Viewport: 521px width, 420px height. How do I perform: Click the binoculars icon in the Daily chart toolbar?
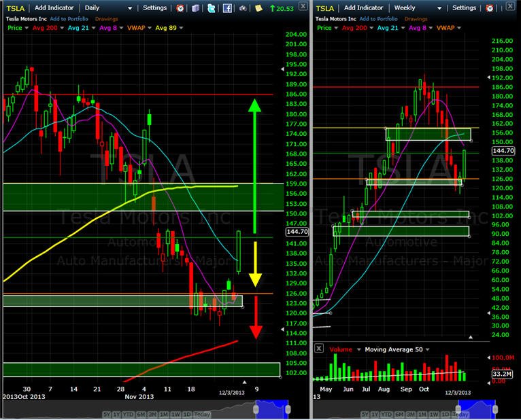(243, 8)
